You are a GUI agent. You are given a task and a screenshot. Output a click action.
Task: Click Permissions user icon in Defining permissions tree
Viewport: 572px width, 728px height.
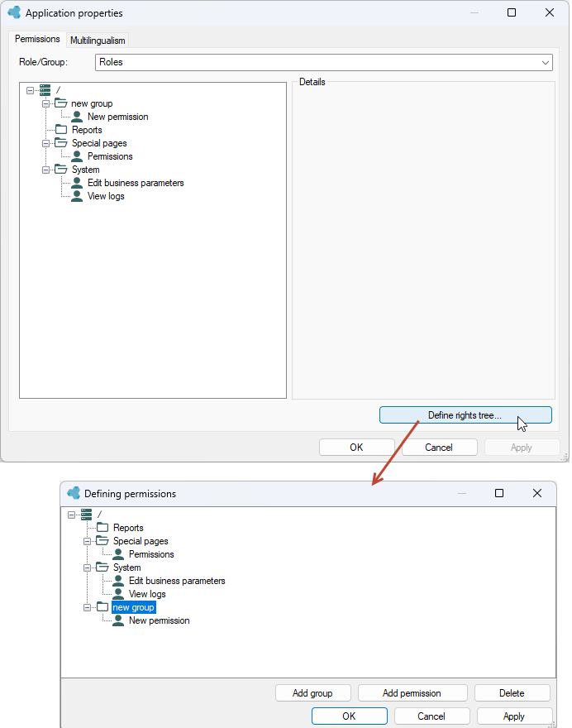click(118, 554)
